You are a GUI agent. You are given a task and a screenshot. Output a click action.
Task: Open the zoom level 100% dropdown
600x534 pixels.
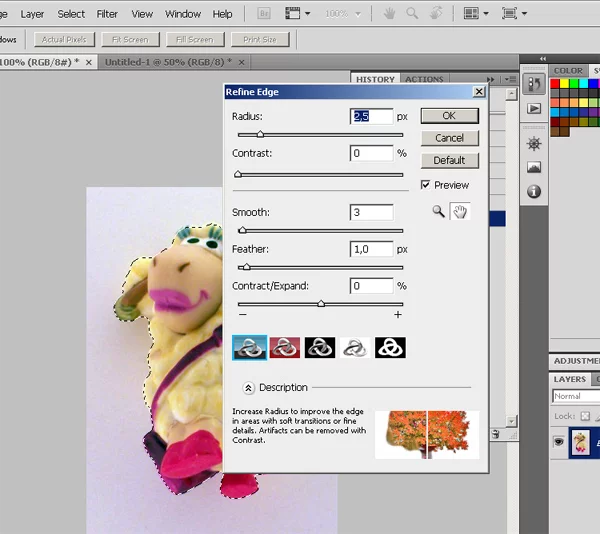(343, 14)
